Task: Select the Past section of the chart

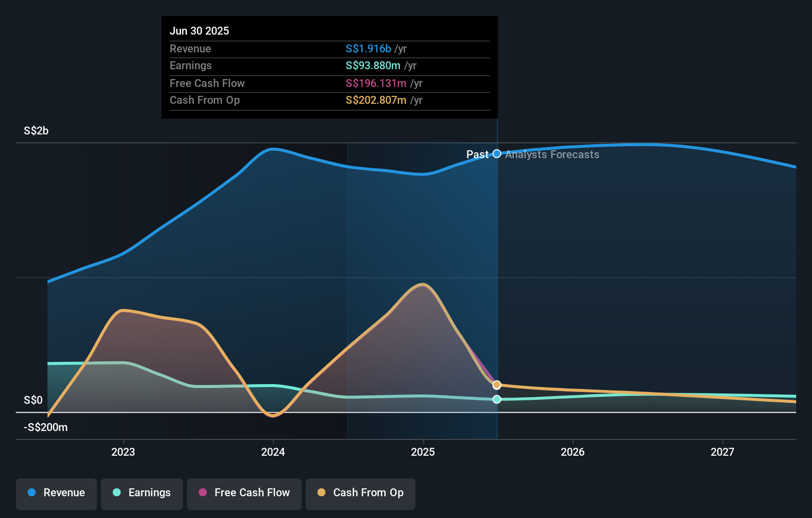Action: 478,154
